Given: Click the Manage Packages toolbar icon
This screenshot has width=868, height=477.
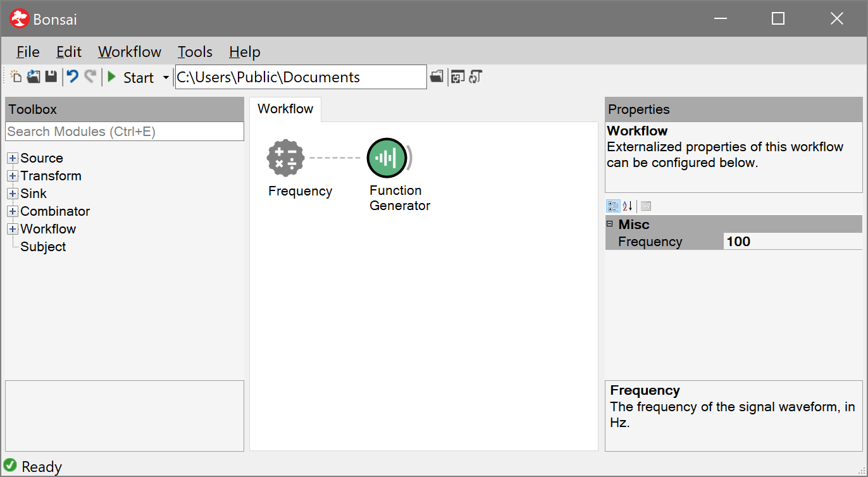Looking at the screenshot, I should pos(457,77).
